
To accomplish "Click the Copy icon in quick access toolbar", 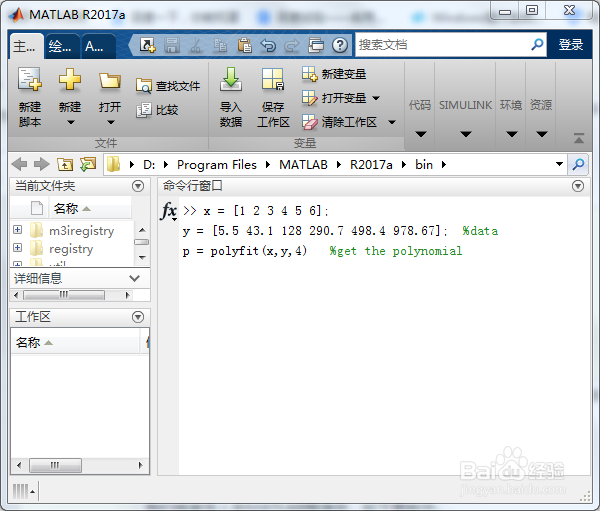I will pyautogui.click(x=220, y=45).
